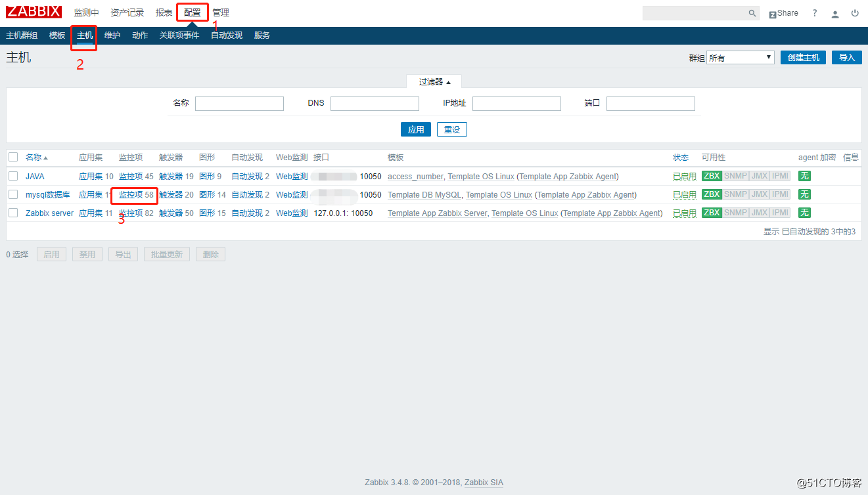Click the 创建主机 button
The image size is (868, 495).
tap(804, 58)
